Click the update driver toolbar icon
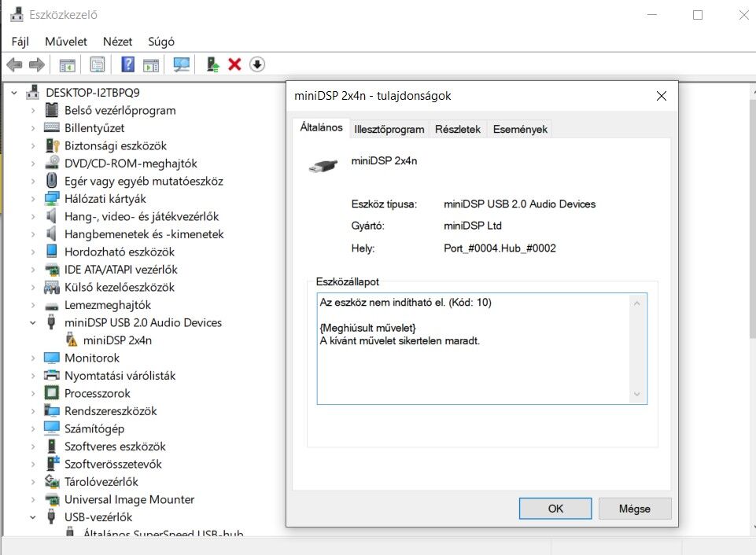Image resolution: width=756 pixels, height=555 pixels. tap(212, 64)
